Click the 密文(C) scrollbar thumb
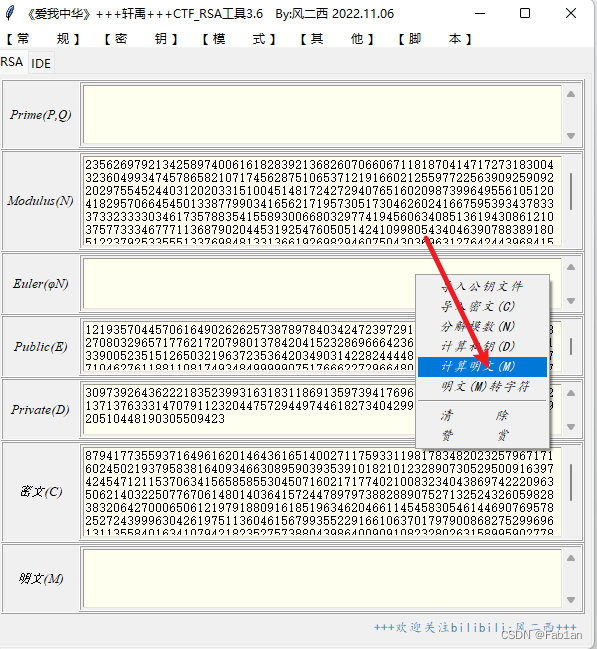Image resolution: width=597 pixels, height=649 pixels. [571, 482]
